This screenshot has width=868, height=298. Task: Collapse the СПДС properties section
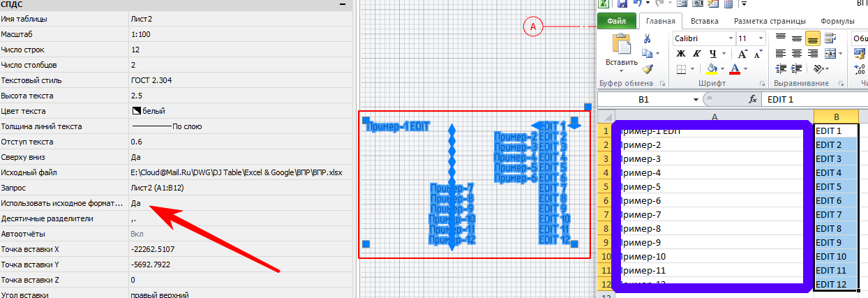(342, 4)
